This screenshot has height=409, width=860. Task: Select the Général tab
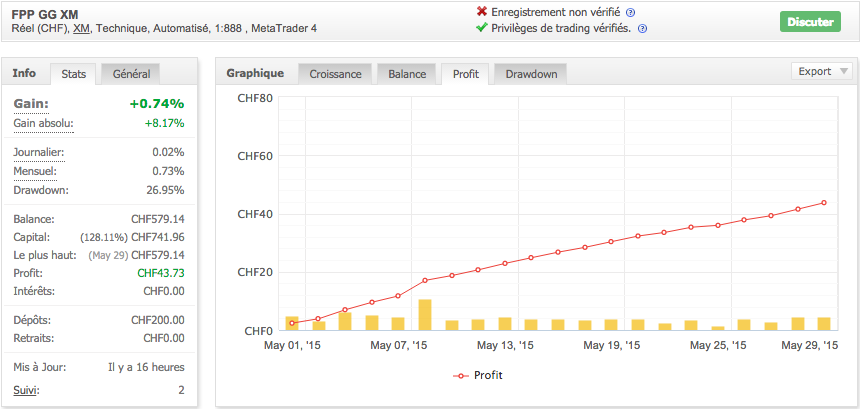point(131,74)
